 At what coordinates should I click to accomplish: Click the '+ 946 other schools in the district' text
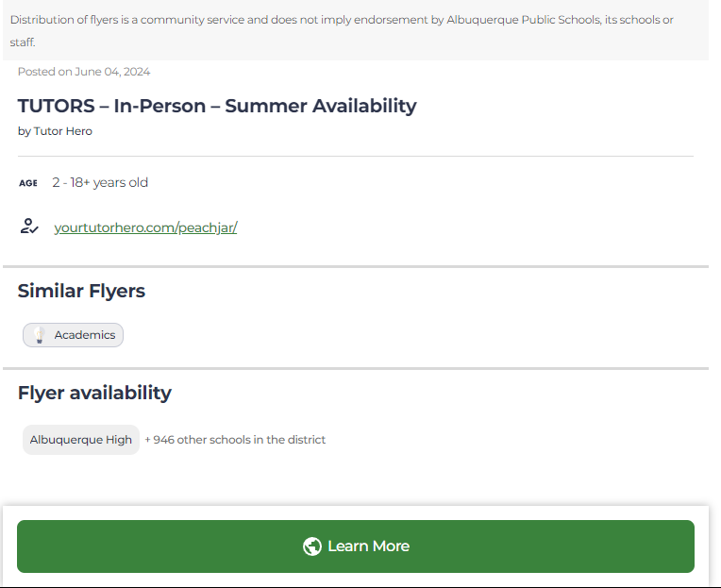(x=235, y=440)
